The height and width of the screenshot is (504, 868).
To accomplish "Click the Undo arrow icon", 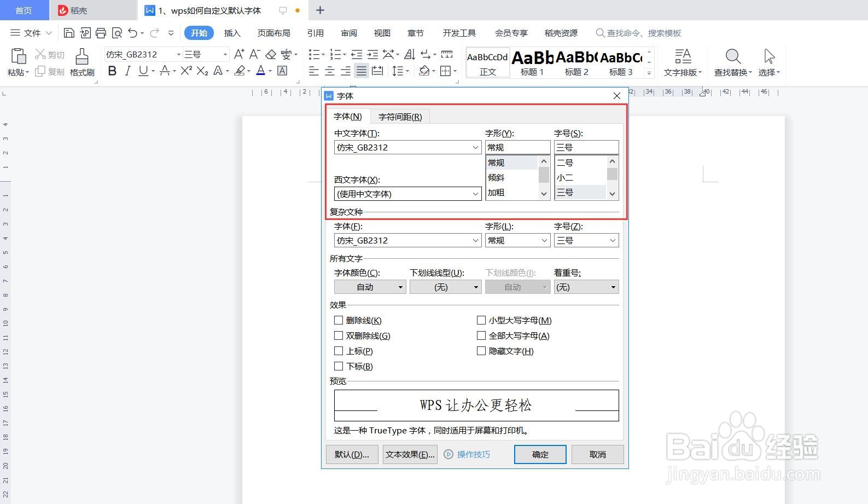I will [x=132, y=33].
